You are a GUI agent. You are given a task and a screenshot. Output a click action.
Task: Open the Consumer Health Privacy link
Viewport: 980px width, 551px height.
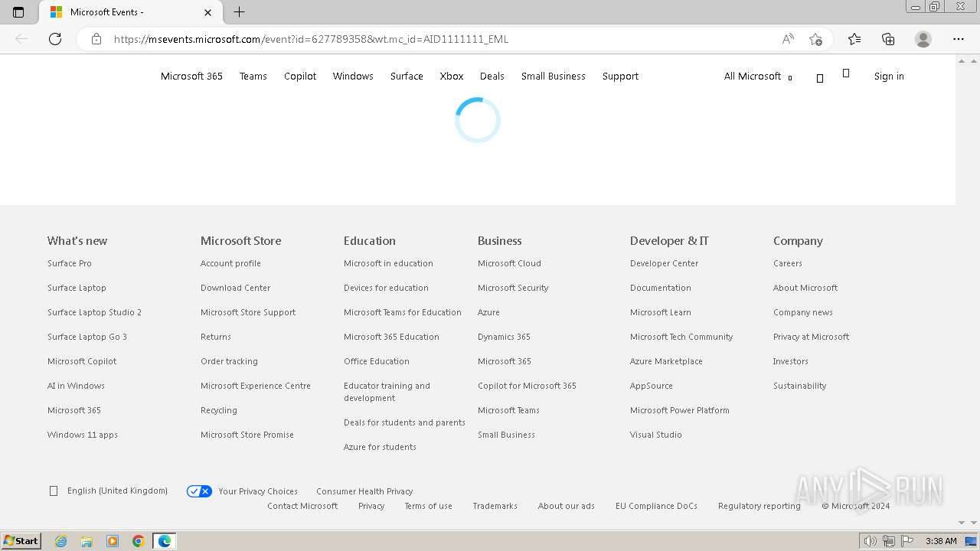364,491
